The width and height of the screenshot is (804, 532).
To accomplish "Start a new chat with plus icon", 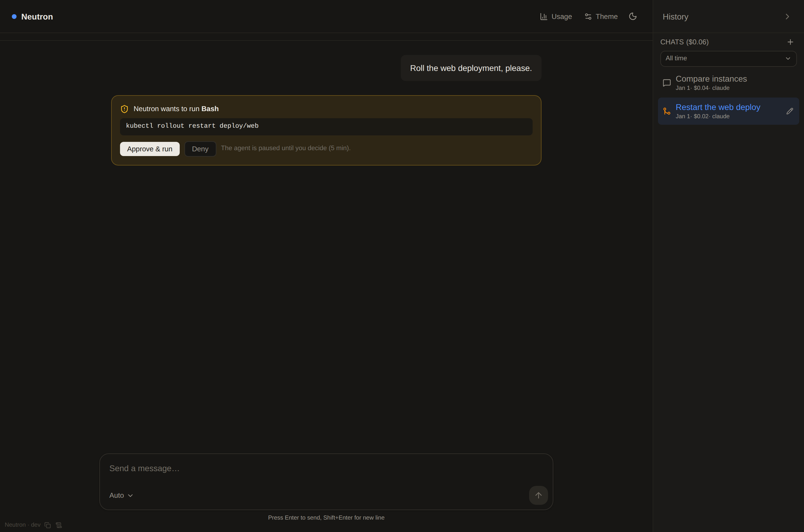I will pyautogui.click(x=790, y=42).
